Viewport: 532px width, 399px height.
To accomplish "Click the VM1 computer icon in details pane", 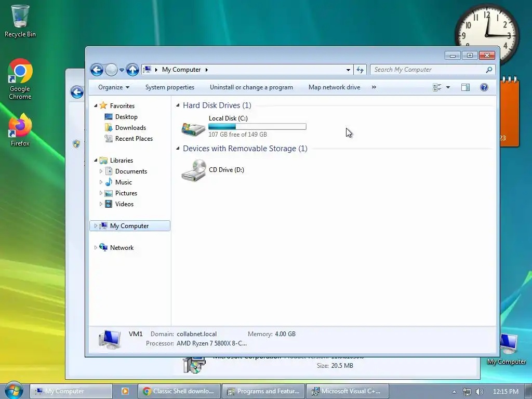I will point(110,339).
